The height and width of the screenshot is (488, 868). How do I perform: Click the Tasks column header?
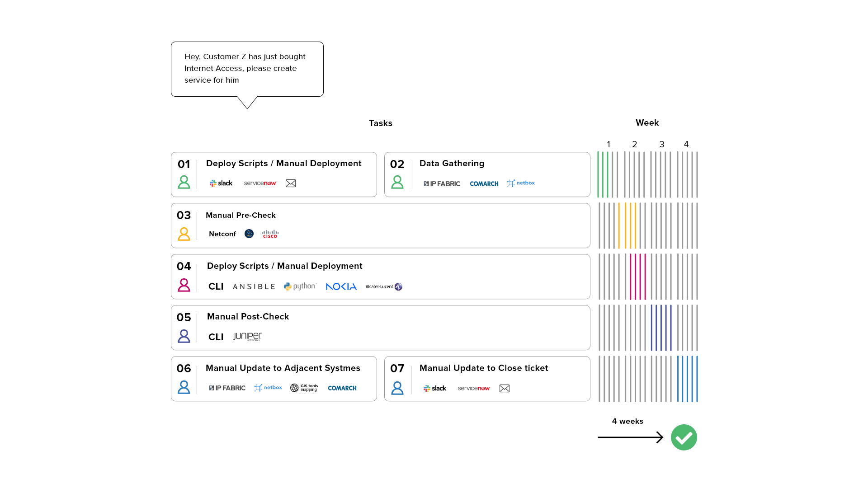click(x=380, y=123)
